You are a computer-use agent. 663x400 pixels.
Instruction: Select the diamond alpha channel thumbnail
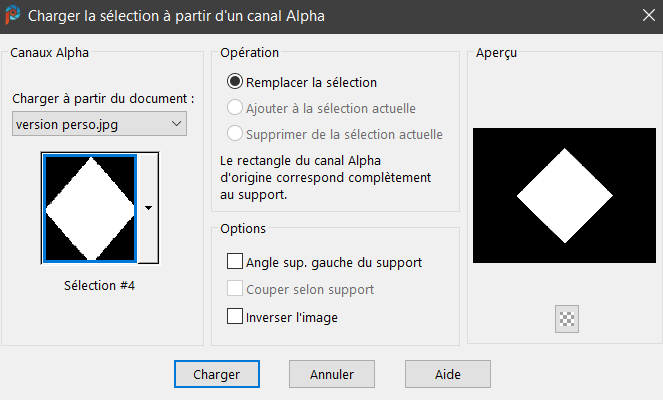pyautogui.click(x=89, y=208)
